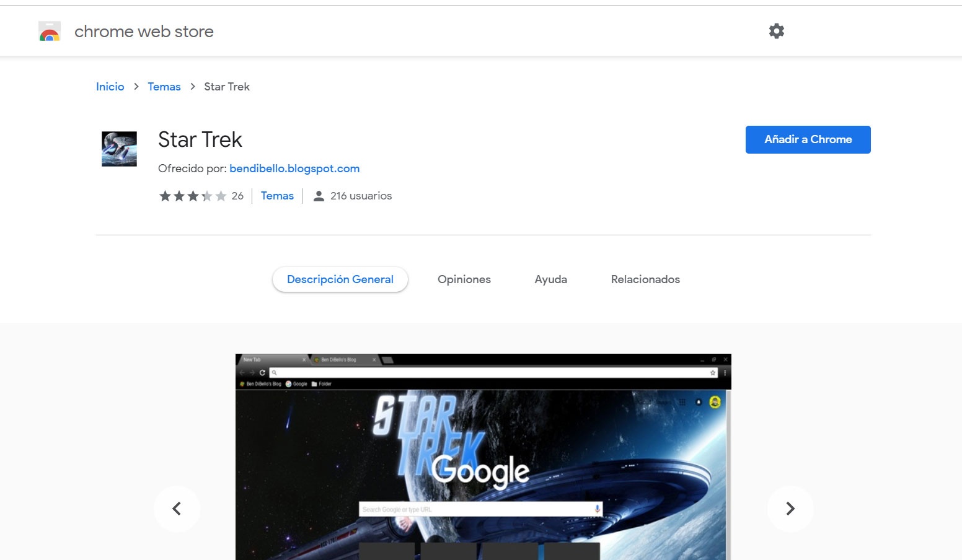This screenshot has height=560, width=962.
Task: Click the users person icon
Action: [x=319, y=196]
